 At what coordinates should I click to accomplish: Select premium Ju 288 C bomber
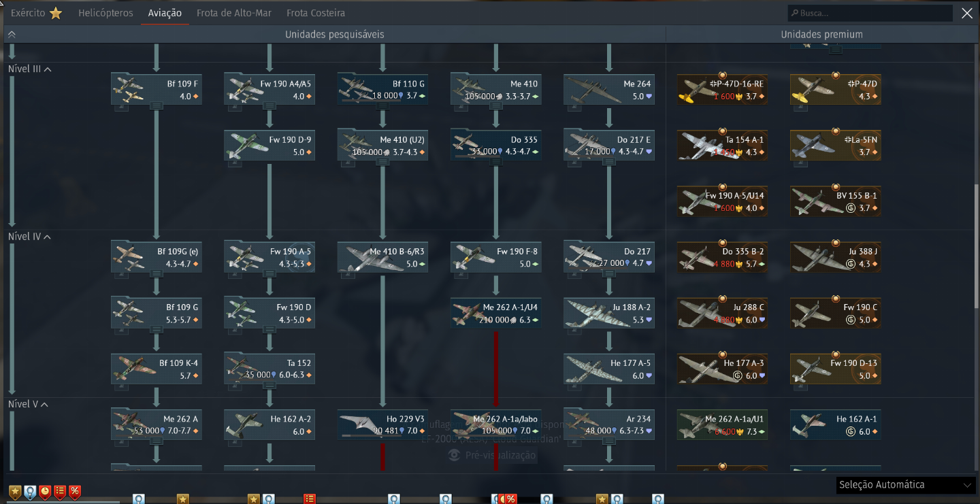tap(722, 313)
